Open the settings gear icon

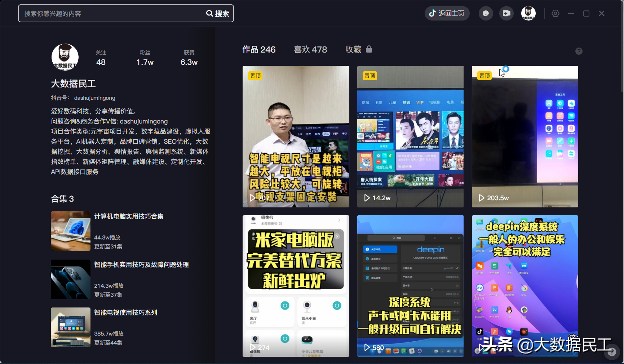[555, 13]
